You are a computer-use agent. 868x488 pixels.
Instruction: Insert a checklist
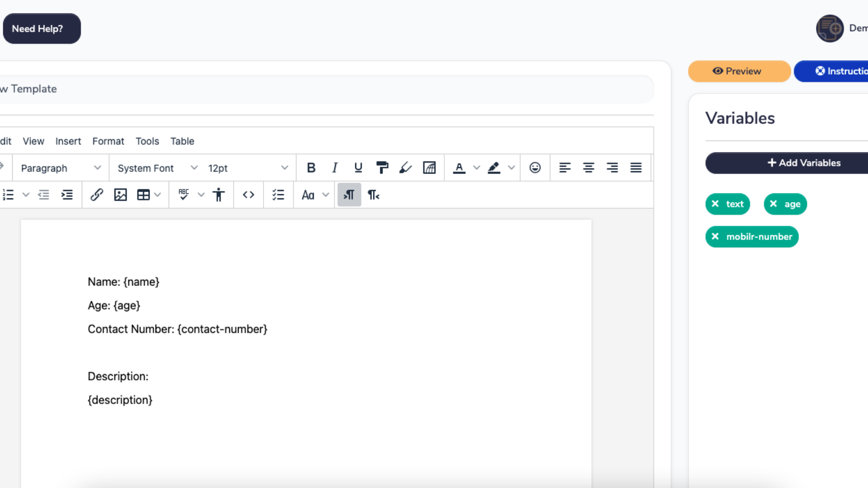[278, 195]
